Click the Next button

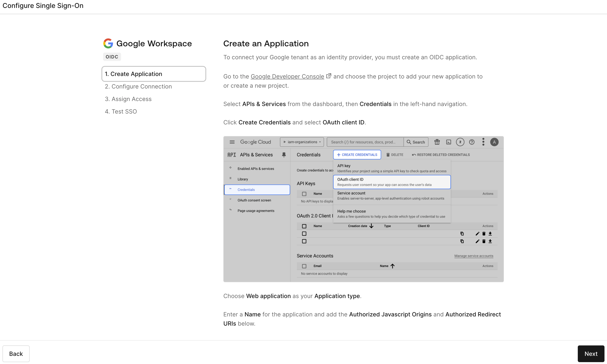pos(591,354)
